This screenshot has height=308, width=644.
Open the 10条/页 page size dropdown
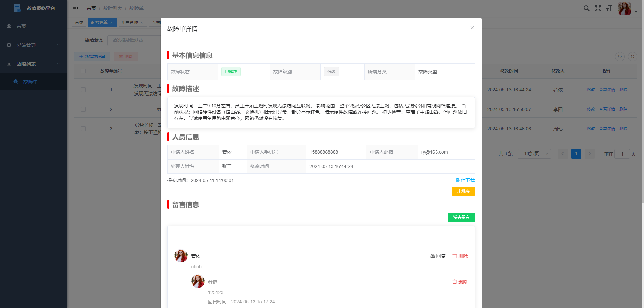[534, 154]
